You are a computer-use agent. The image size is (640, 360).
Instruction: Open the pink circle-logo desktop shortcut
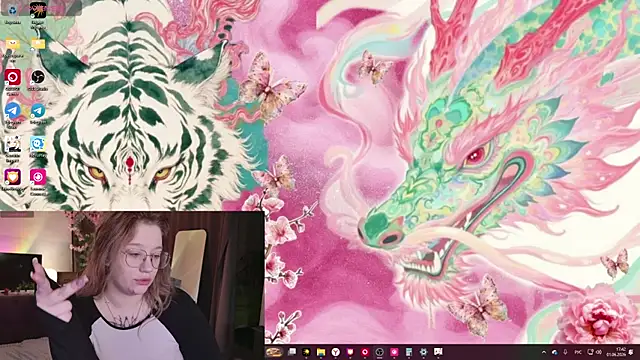[x=38, y=181]
